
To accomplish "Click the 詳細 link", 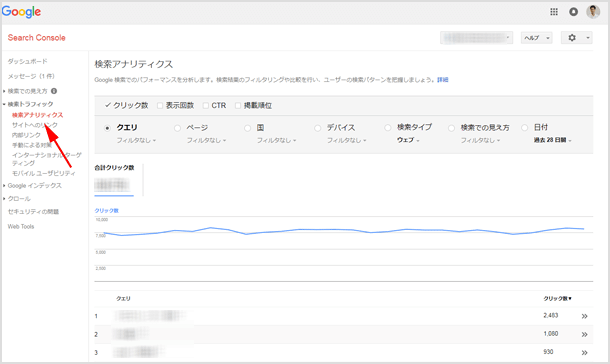I will 443,80.
